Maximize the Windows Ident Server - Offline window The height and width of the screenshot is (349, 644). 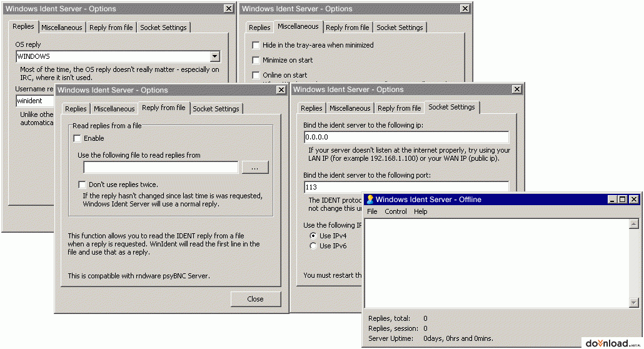click(x=623, y=200)
